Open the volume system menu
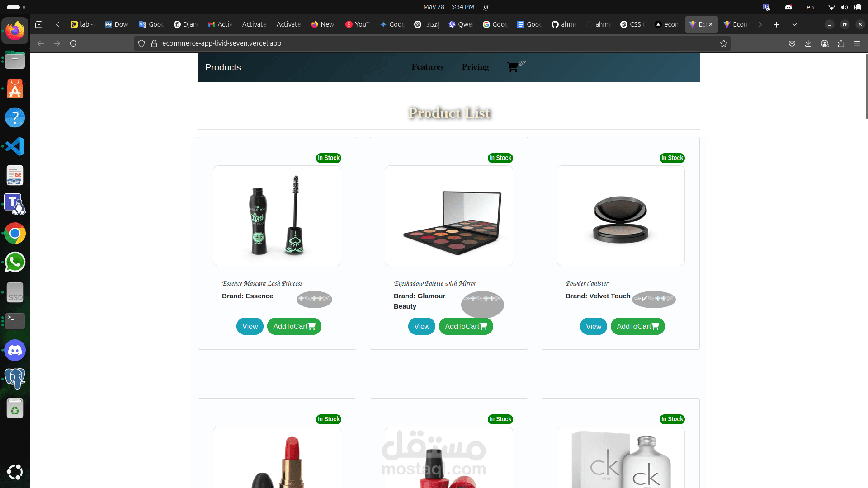The image size is (868, 488). tap(844, 7)
